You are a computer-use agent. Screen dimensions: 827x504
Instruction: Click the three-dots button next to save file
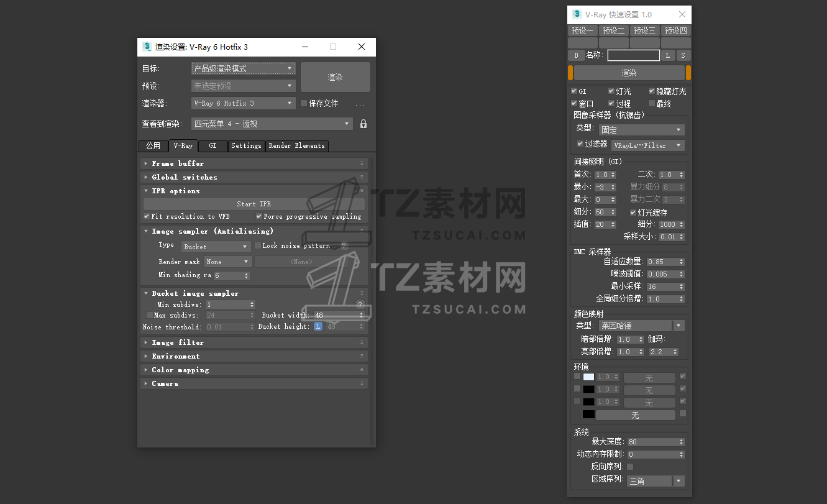click(360, 104)
